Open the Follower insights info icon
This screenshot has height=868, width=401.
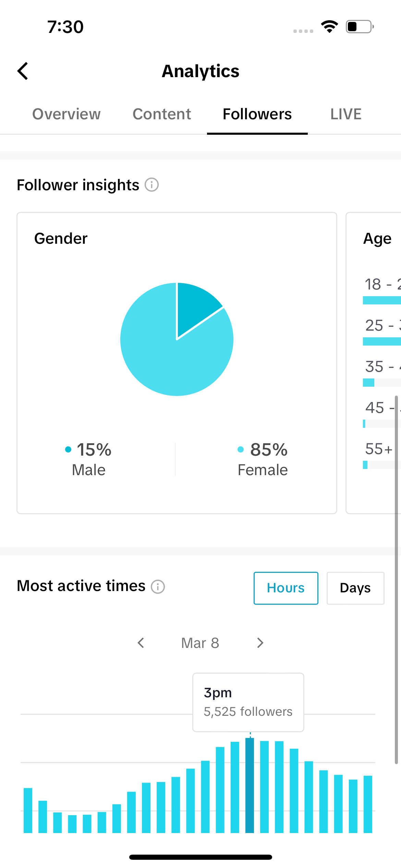(151, 185)
